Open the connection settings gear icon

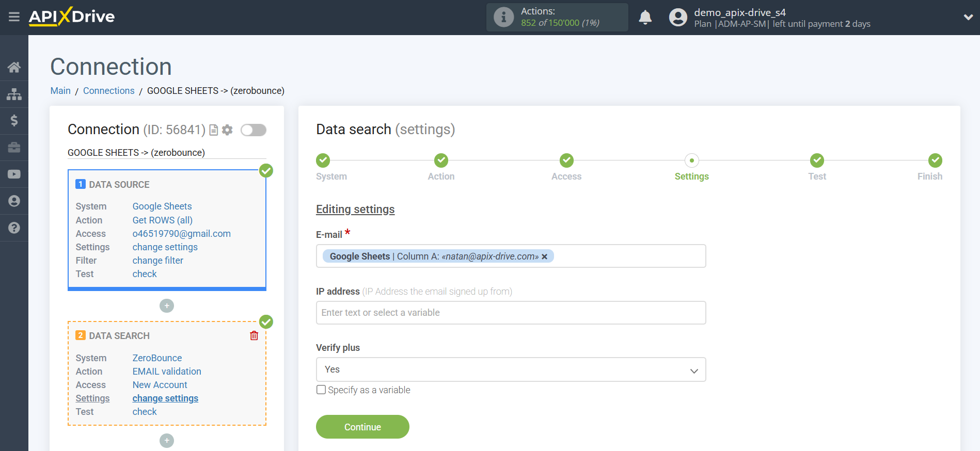tap(227, 130)
